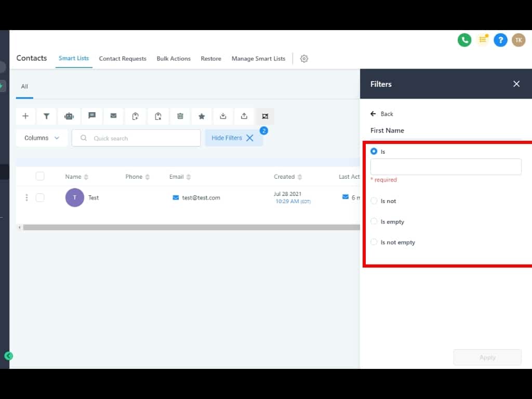Check the Test contact row checkbox
The width and height of the screenshot is (532, 399).
[40, 197]
